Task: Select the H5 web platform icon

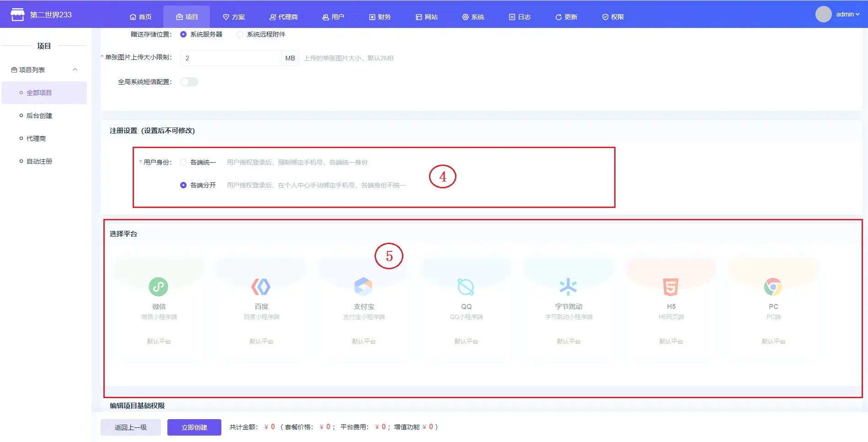Action: click(671, 287)
